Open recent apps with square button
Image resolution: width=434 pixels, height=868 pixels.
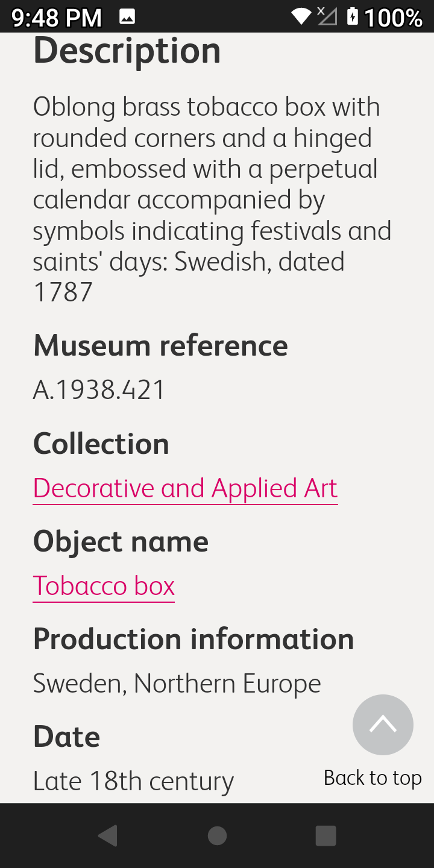[x=325, y=835]
